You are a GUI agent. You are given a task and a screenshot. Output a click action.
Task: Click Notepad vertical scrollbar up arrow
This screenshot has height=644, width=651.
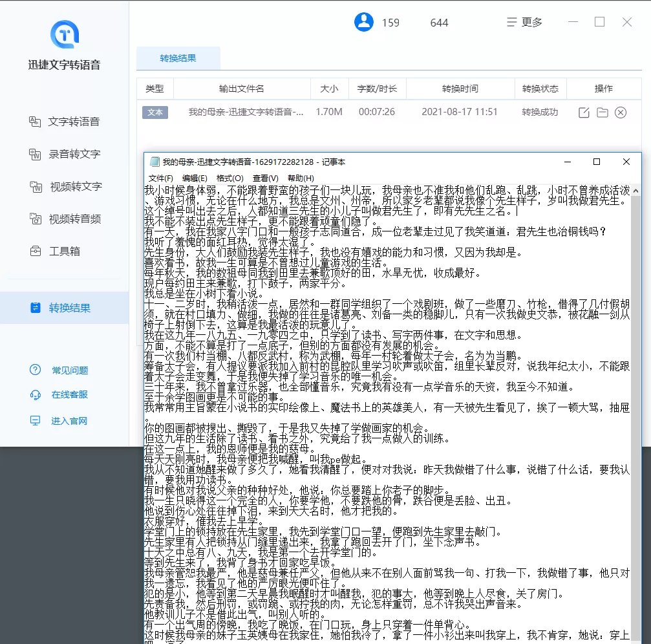635,191
